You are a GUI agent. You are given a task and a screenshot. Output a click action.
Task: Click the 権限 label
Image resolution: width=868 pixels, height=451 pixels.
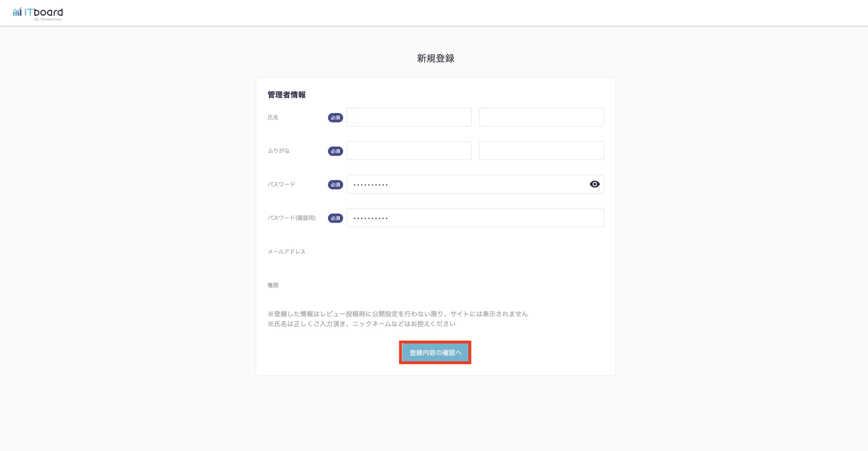273,285
